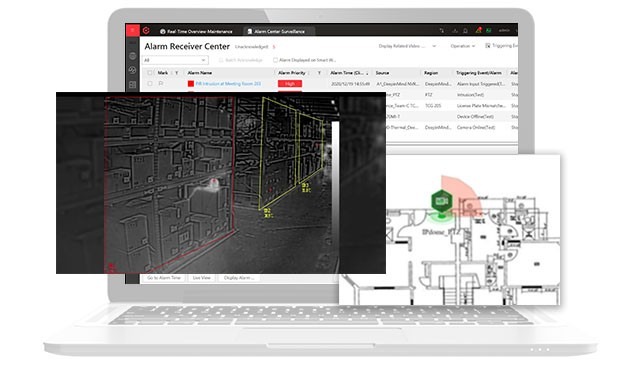
Task: Open the red hamburger menu icon
Action: pyautogui.click(x=132, y=30)
